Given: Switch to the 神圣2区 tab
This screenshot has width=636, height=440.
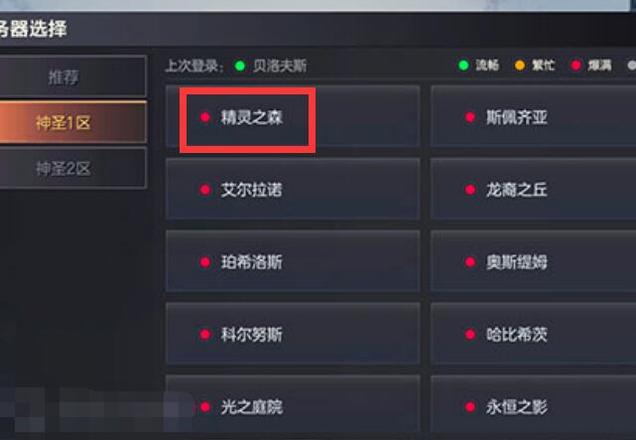Looking at the screenshot, I should (73, 168).
